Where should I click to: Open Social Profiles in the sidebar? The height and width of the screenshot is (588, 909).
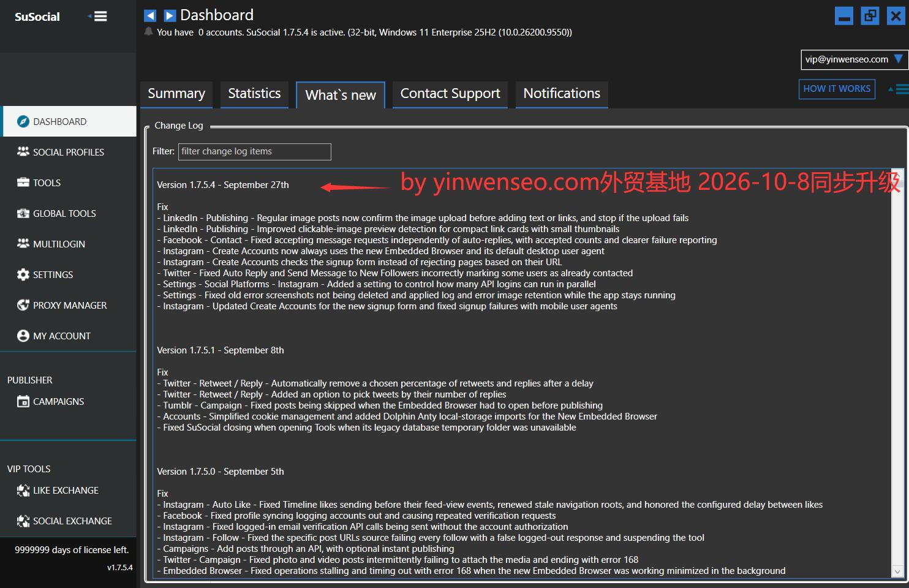click(69, 152)
